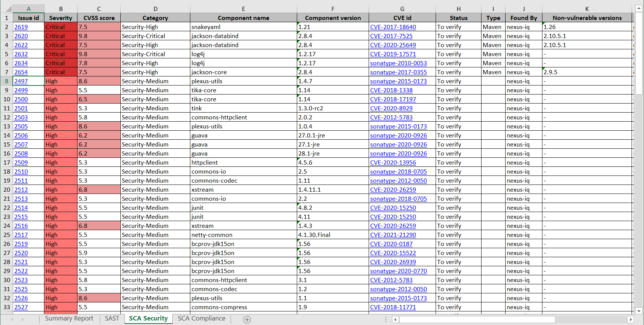Open CVE-2018-11771 link
Image resolution: width=644 pixels, height=325 pixels.
pyautogui.click(x=393, y=307)
